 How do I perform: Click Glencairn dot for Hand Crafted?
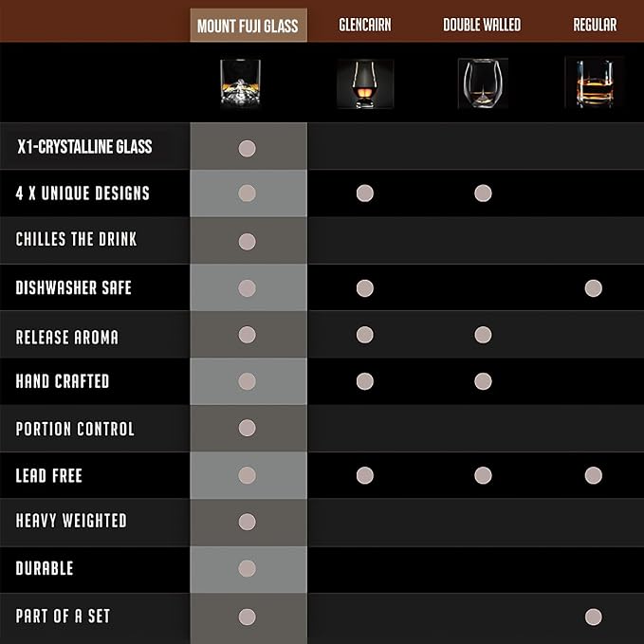tap(365, 381)
